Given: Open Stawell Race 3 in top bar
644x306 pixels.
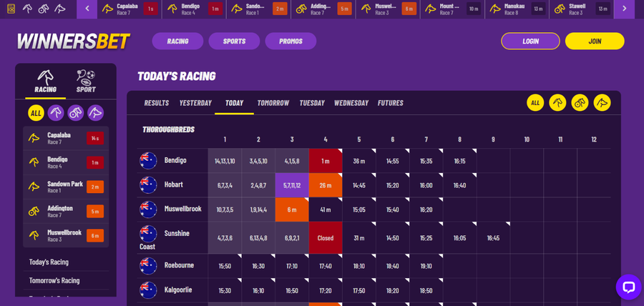Looking at the screenshot, I should tap(582, 9).
